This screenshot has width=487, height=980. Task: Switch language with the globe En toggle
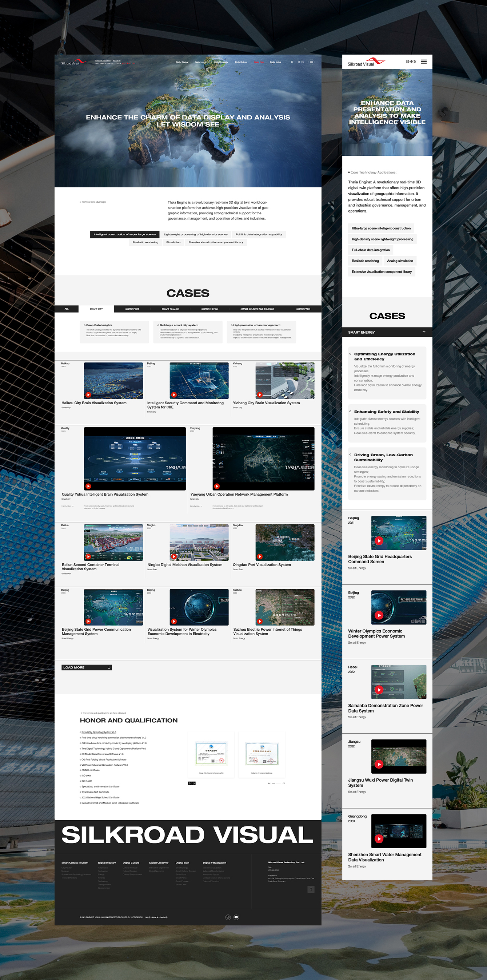(301, 62)
